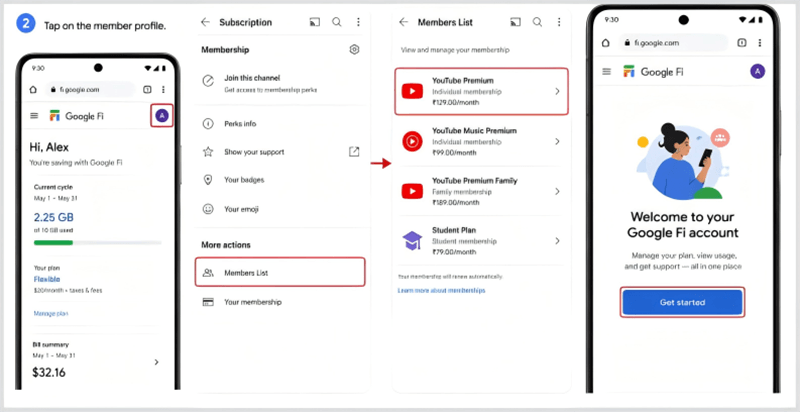
Task: Go back from the Subscription screen
Action: (205, 22)
